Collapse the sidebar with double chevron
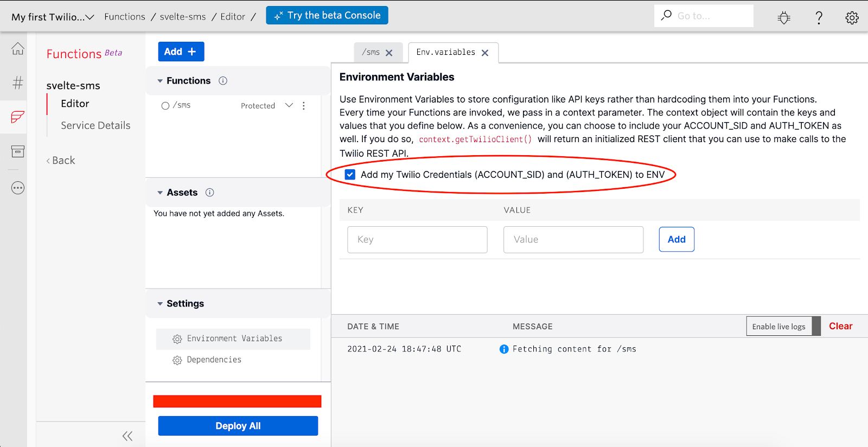Viewport: 868px width, 447px height. coord(127,436)
